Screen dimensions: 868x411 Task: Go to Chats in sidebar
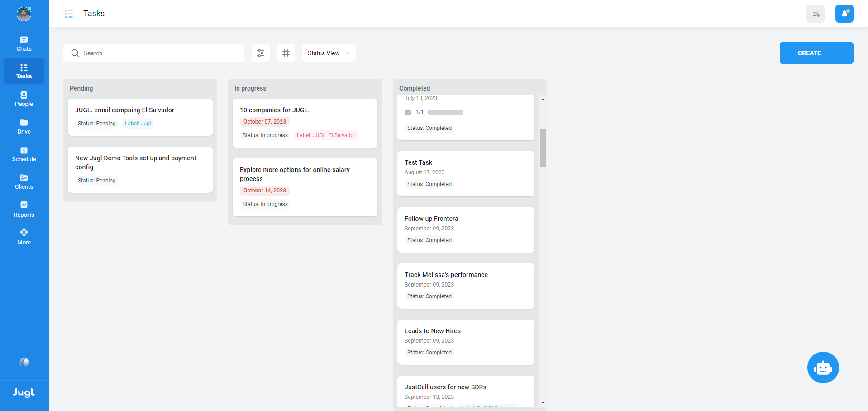(x=24, y=43)
